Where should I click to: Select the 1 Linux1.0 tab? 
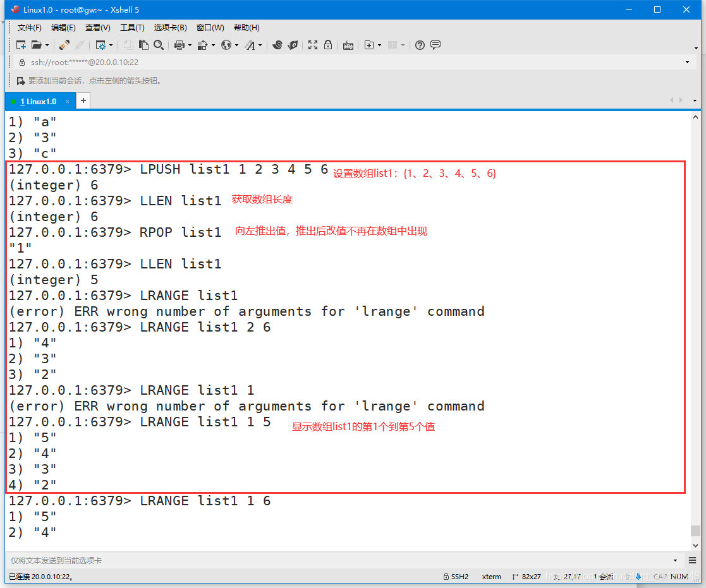39,101
